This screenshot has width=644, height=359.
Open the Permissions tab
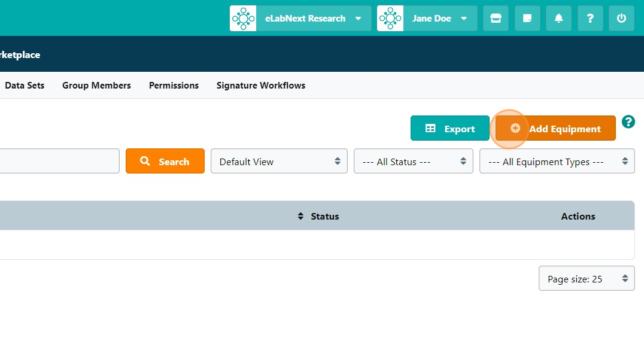(x=174, y=86)
